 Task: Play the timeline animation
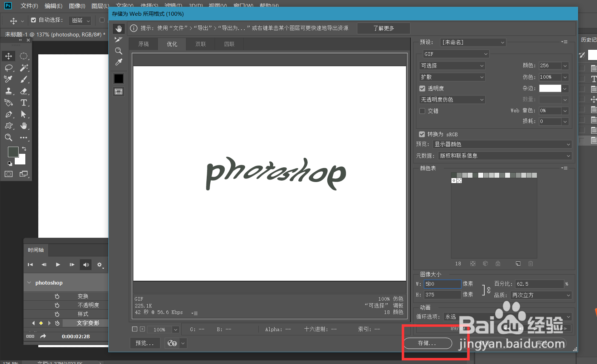pos(58,265)
